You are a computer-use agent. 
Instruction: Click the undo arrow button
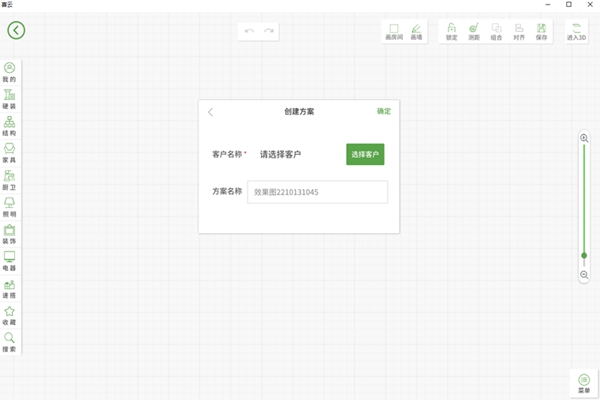point(249,31)
